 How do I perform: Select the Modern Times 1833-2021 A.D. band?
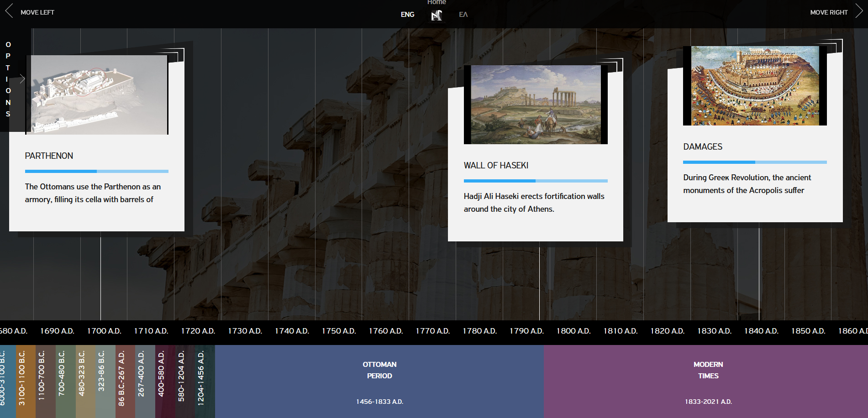tap(708, 381)
